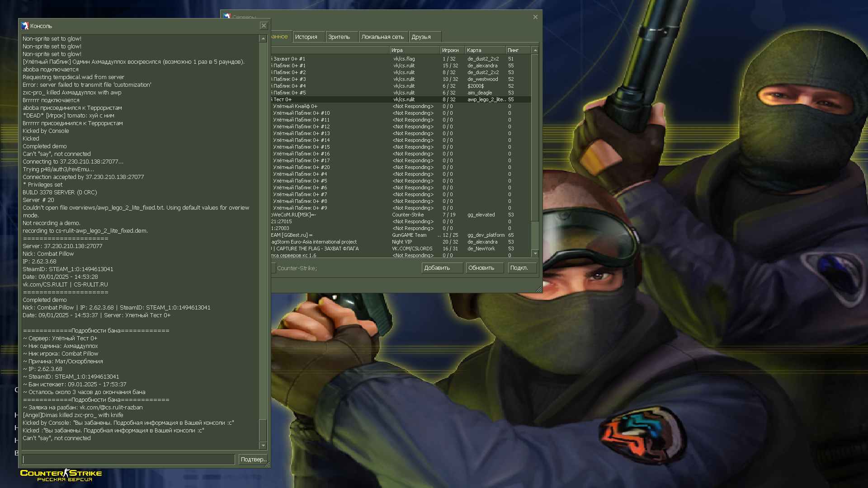Sort servers by the Пинг column

pyautogui.click(x=518, y=50)
